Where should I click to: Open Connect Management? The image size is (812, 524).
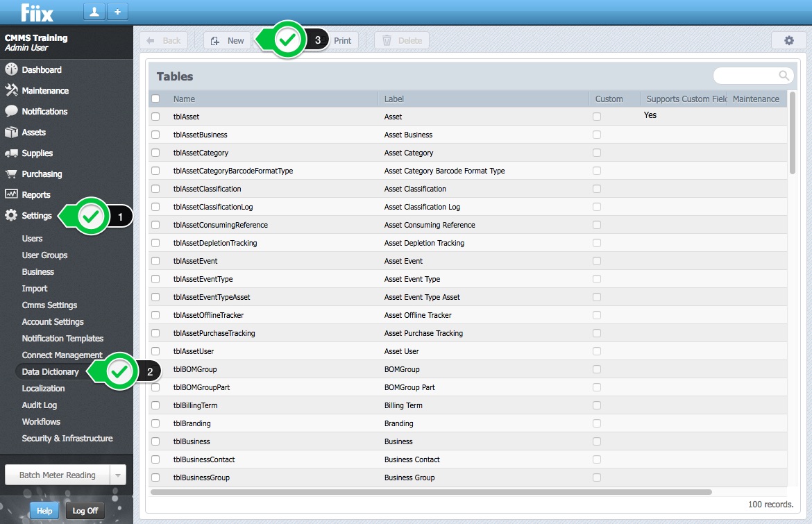pyautogui.click(x=62, y=355)
